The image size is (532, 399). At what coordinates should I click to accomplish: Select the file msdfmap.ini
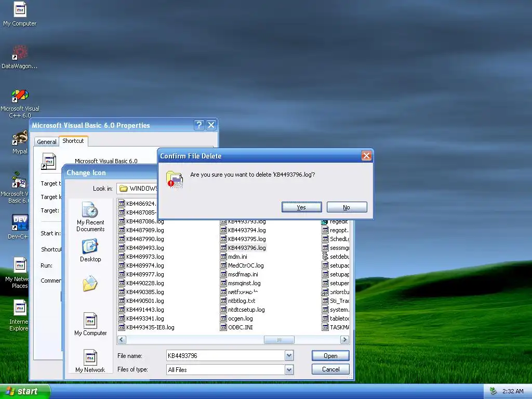pyautogui.click(x=239, y=274)
